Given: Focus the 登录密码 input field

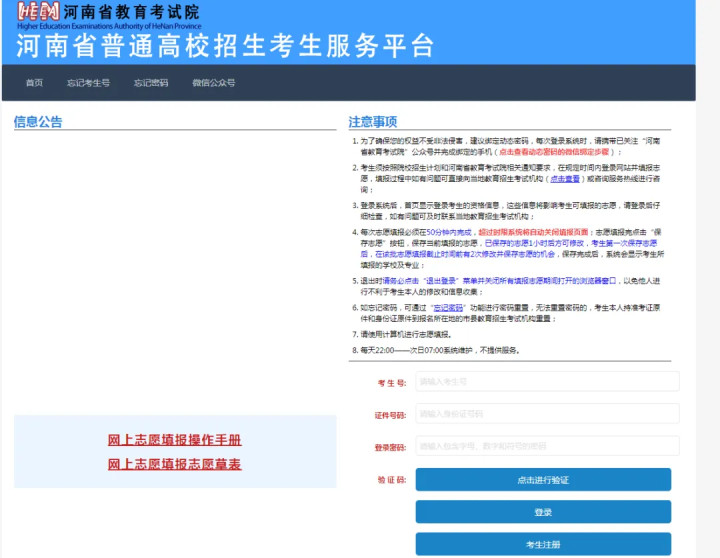Looking at the screenshot, I should pos(547,445).
